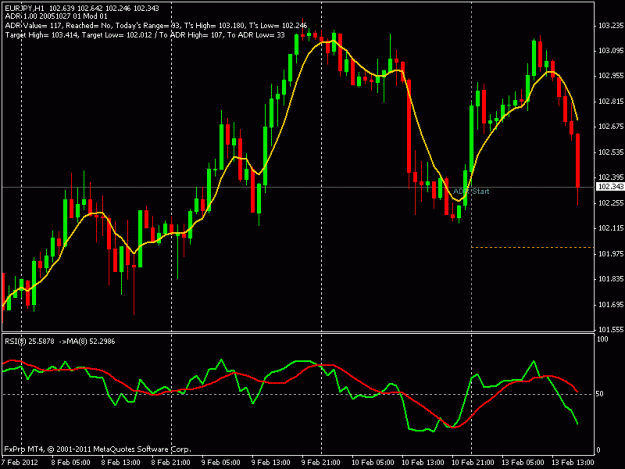625x469 pixels.
Task: Select the ADR 1.00 20051027 indicator label
Action: [56, 17]
